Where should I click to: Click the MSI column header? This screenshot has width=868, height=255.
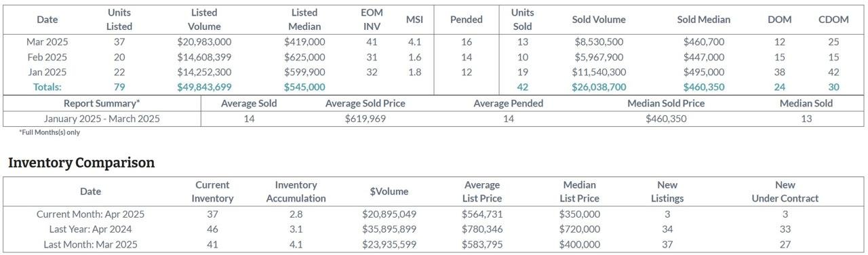414,20
